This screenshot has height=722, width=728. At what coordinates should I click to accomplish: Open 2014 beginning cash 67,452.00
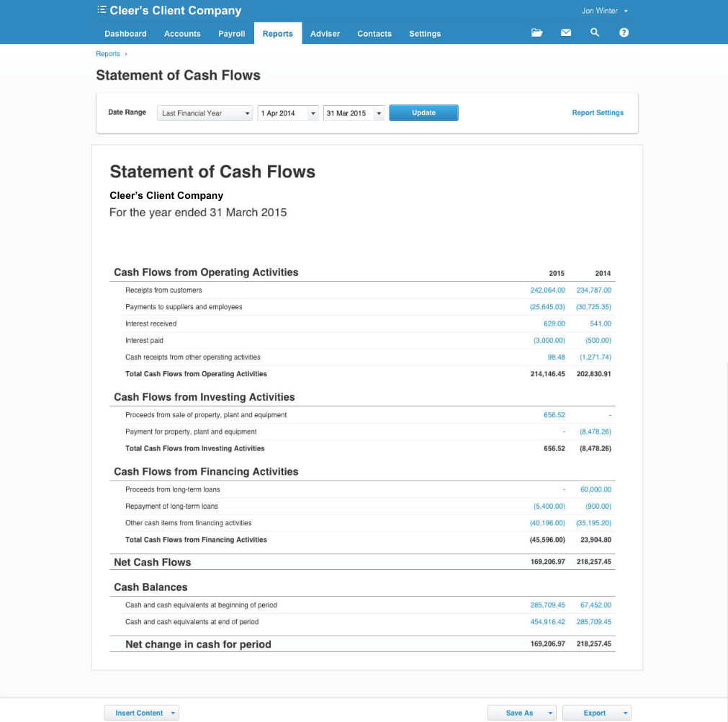point(596,605)
